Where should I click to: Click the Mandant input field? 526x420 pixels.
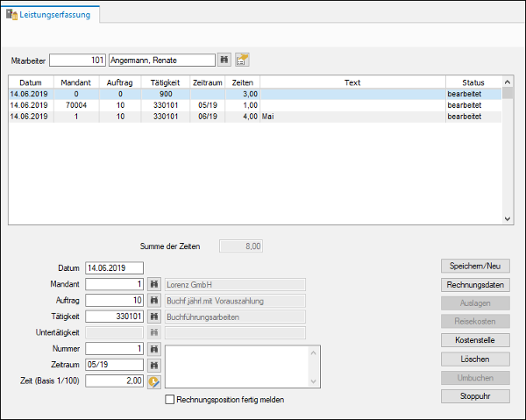[x=114, y=284]
